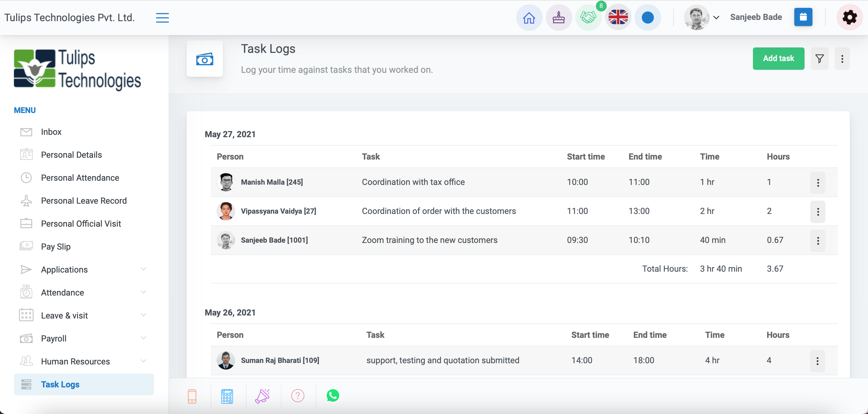Open the settings gear icon
Screen dimensions: 868x414
click(850, 18)
